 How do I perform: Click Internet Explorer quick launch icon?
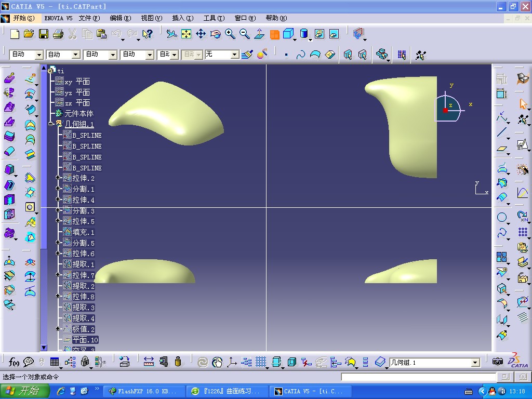tap(61, 391)
